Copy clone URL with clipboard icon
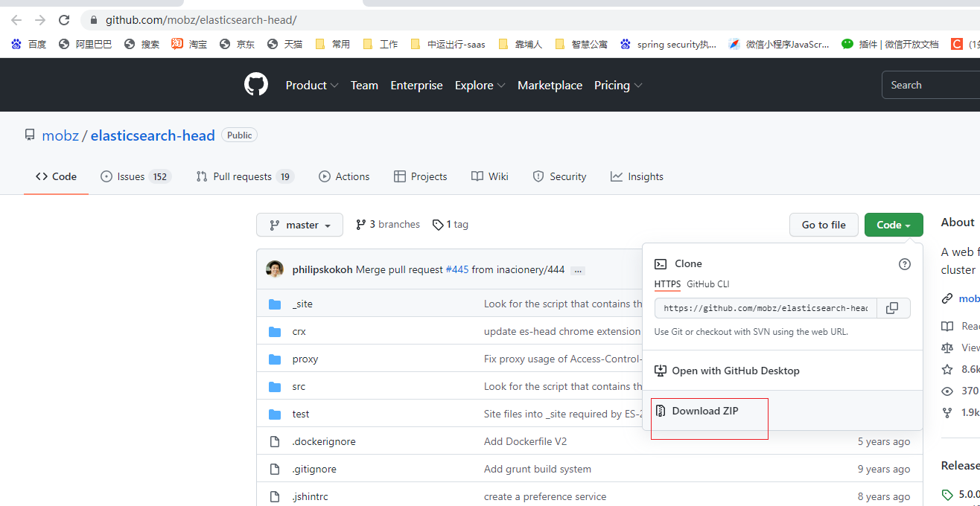The height and width of the screenshot is (506, 980). pos(893,308)
